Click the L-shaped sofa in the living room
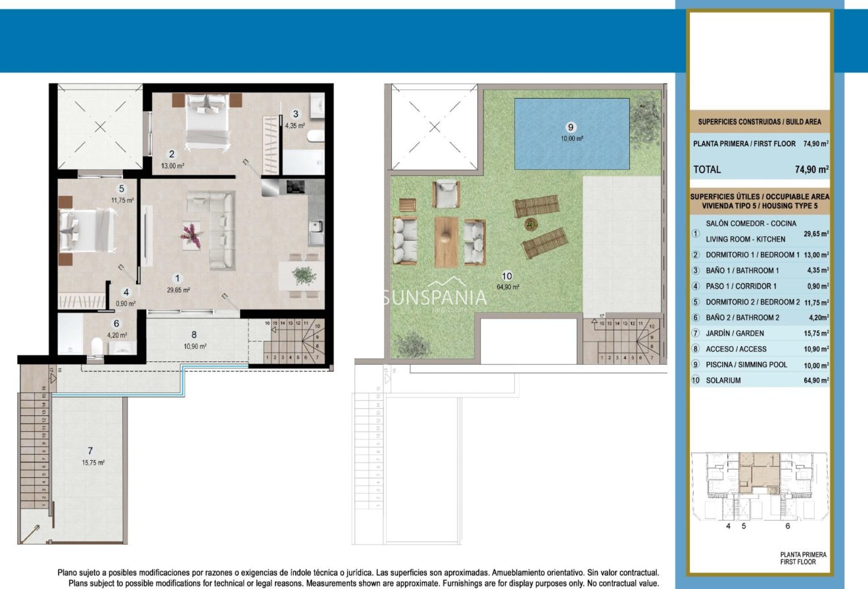The height and width of the screenshot is (589, 868). [212, 230]
